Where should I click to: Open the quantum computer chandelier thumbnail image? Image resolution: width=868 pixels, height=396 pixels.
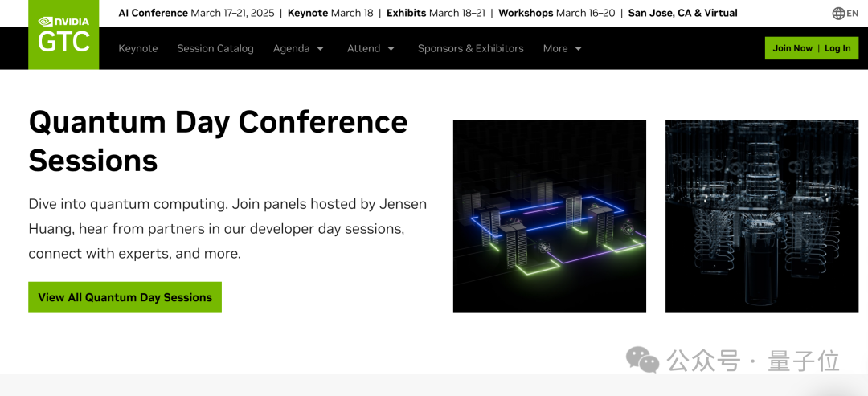click(762, 216)
